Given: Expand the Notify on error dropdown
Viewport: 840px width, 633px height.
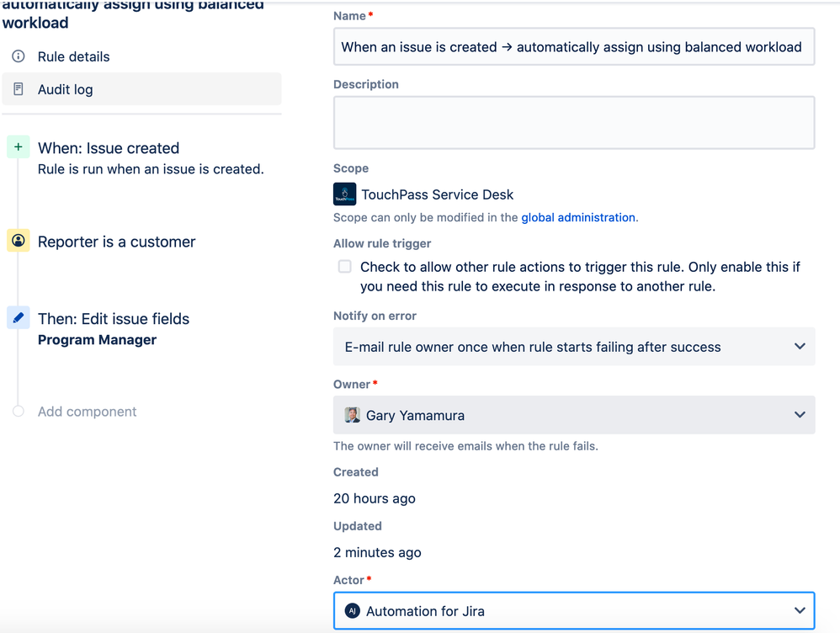Looking at the screenshot, I should tap(574, 346).
